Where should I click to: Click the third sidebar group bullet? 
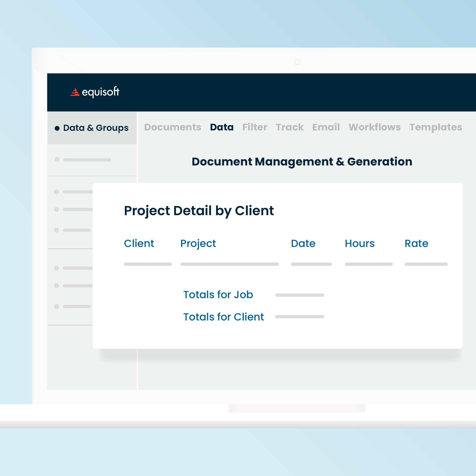[x=57, y=210]
